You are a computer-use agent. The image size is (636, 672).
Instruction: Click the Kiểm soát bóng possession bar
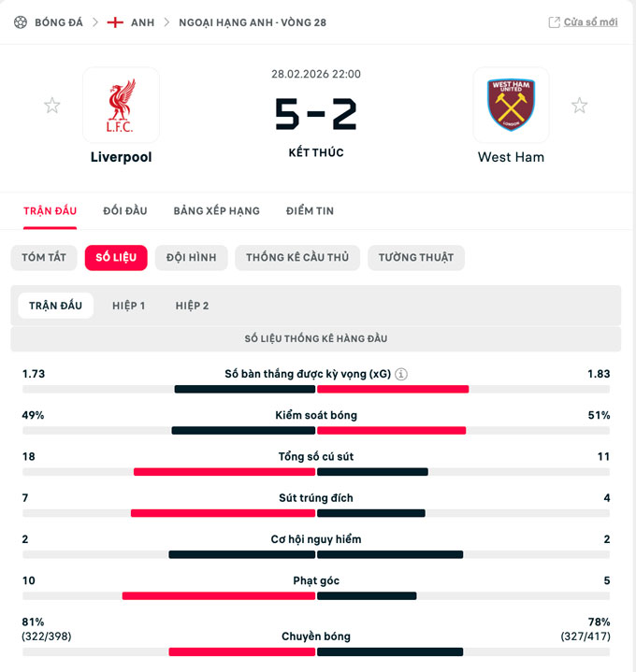(x=316, y=431)
